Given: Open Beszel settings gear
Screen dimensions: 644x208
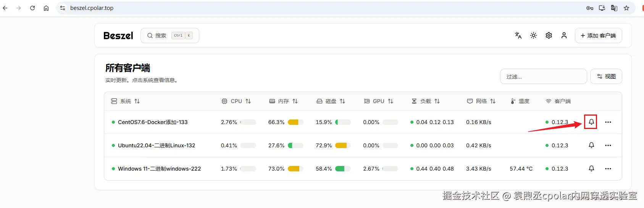Looking at the screenshot, I should (x=549, y=35).
